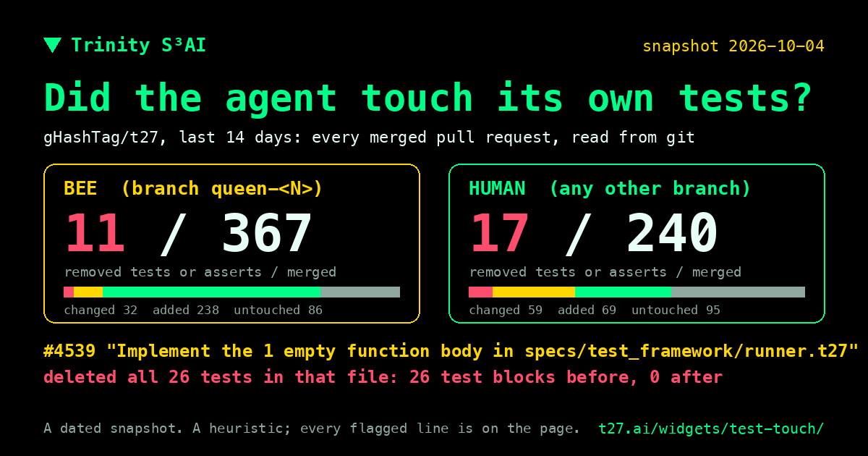
Task: Click the 'Trinity S³AI' brand name
Action: coord(138,45)
